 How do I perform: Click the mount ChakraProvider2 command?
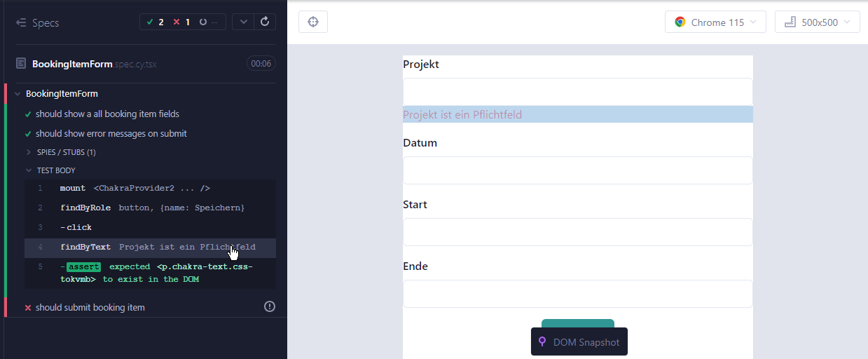coord(135,189)
